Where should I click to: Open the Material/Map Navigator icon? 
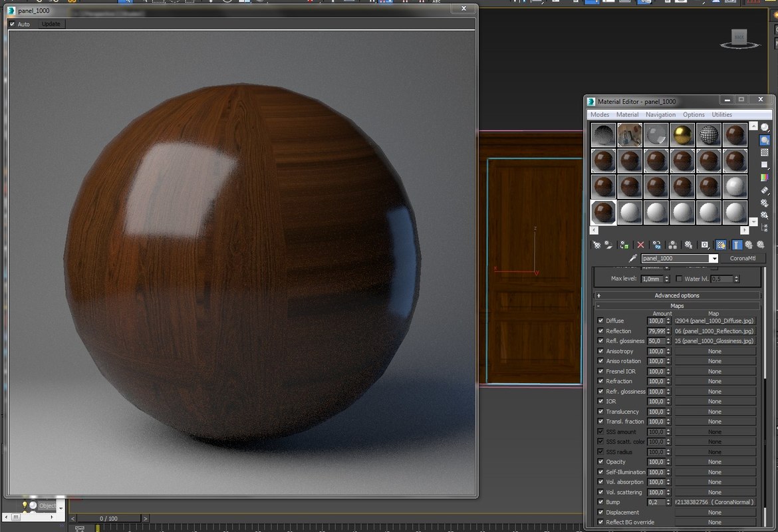click(764, 227)
